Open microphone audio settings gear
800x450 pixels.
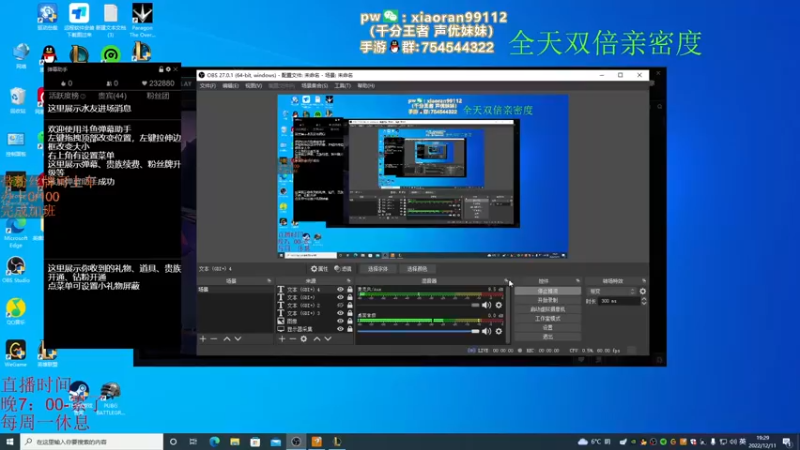499,305
